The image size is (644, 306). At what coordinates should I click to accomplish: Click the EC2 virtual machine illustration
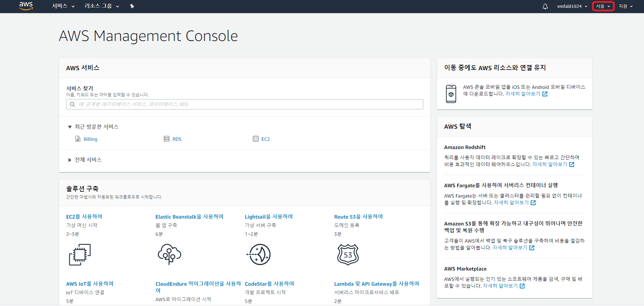point(80,255)
